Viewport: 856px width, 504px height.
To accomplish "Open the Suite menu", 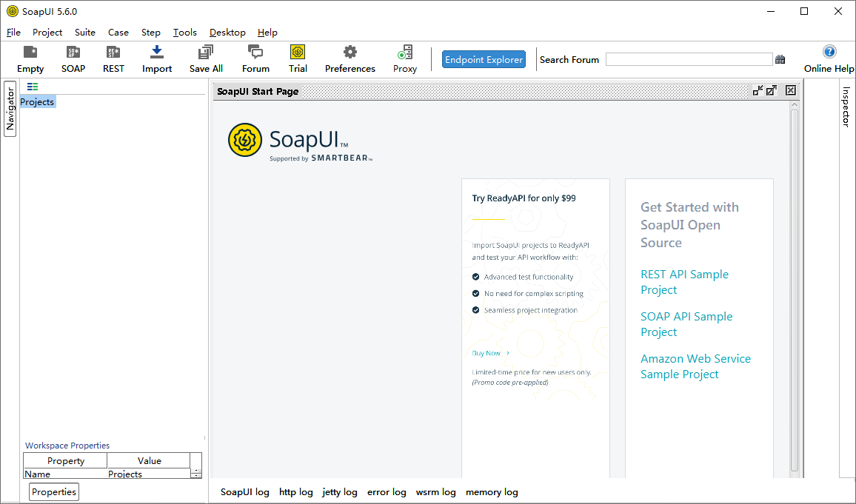I will [85, 32].
